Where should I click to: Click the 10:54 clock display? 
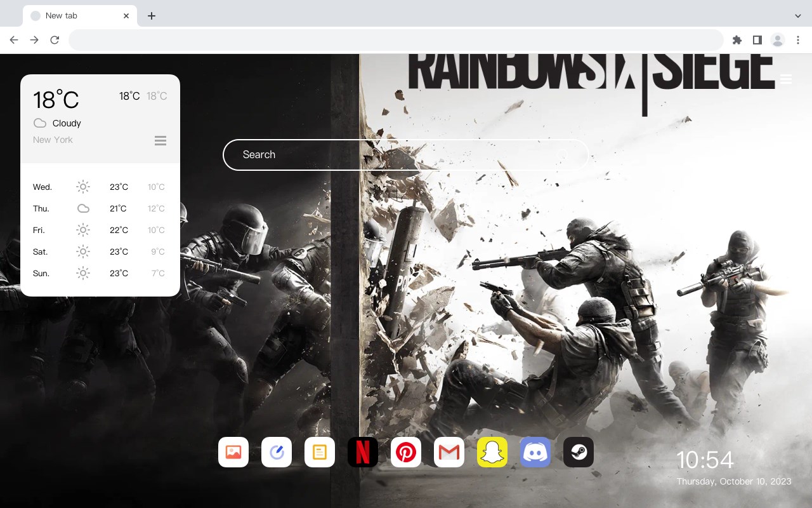(705, 460)
